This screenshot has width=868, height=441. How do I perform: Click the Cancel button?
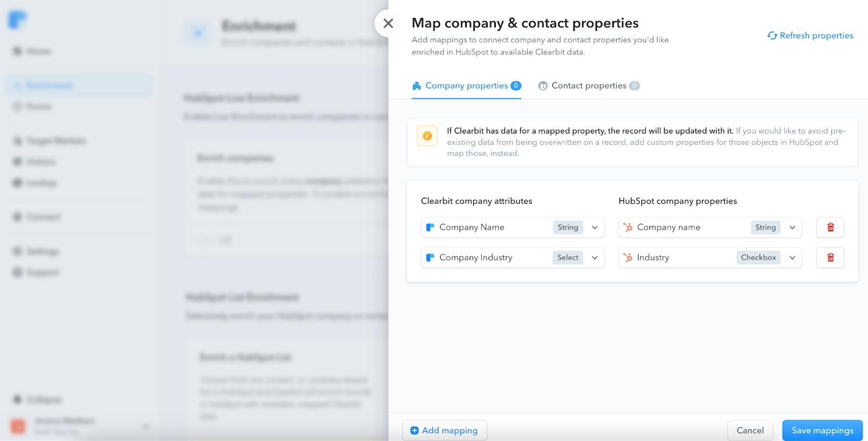tap(750, 431)
